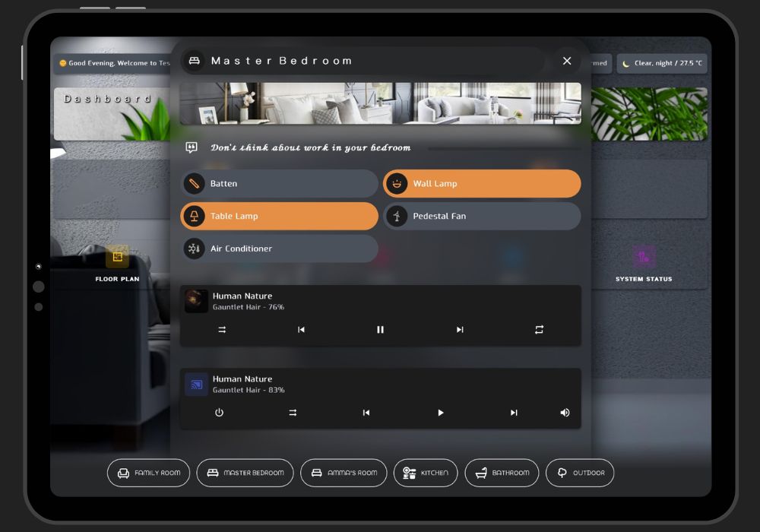760x532 pixels.
Task: Click the power icon on the lower player
Action: click(219, 413)
